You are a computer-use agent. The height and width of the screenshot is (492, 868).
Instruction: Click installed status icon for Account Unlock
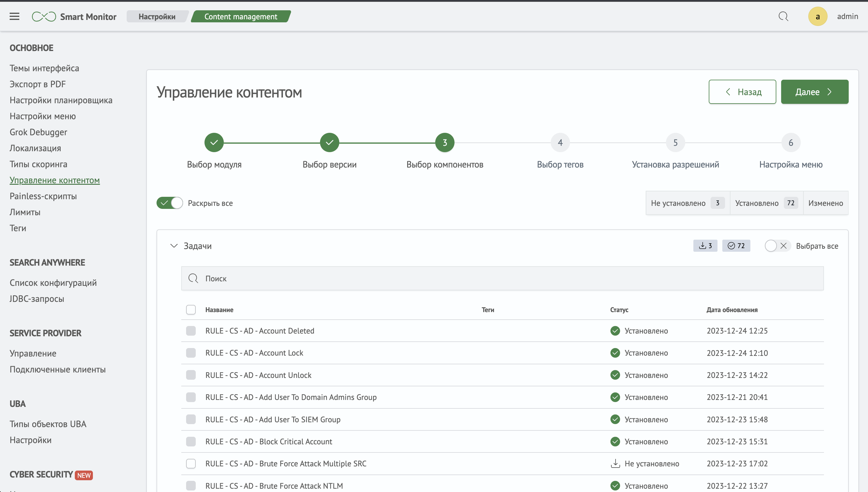click(615, 375)
